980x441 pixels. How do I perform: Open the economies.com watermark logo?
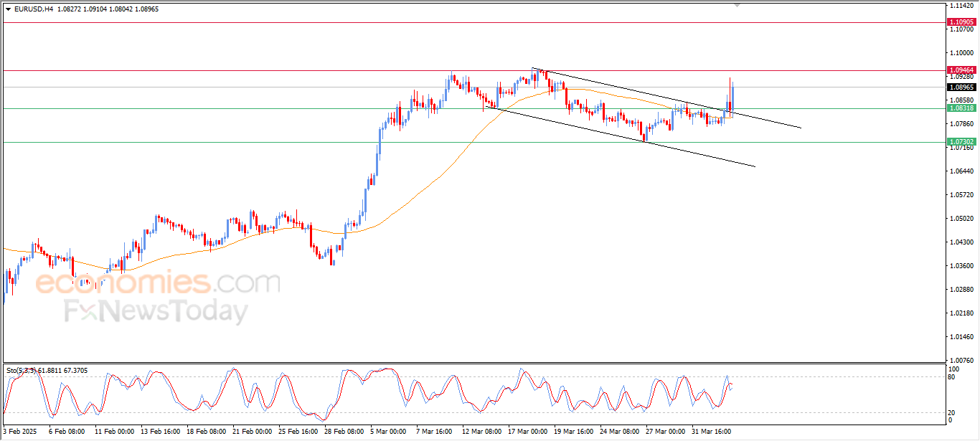click(158, 283)
